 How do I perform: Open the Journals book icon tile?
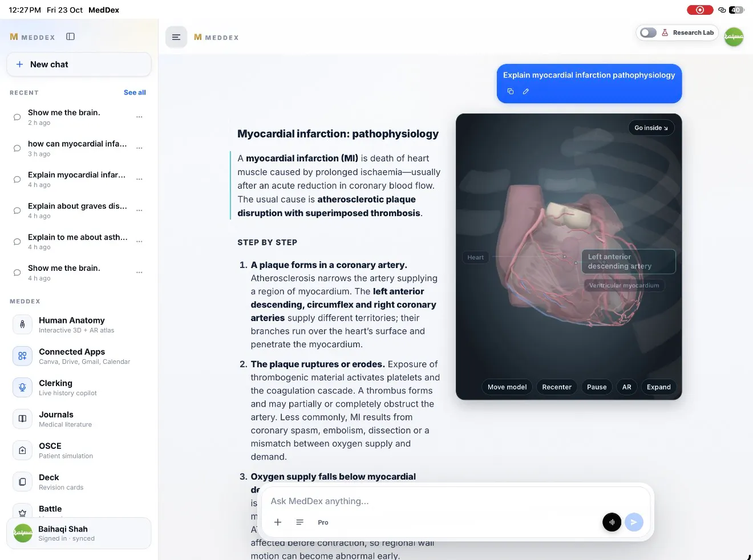tap(22, 419)
